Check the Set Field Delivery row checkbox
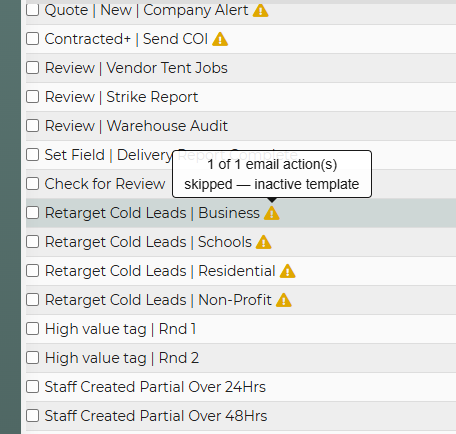The width and height of the screenshot is (456, 434). pyautogui.click(x=33, y=155)
